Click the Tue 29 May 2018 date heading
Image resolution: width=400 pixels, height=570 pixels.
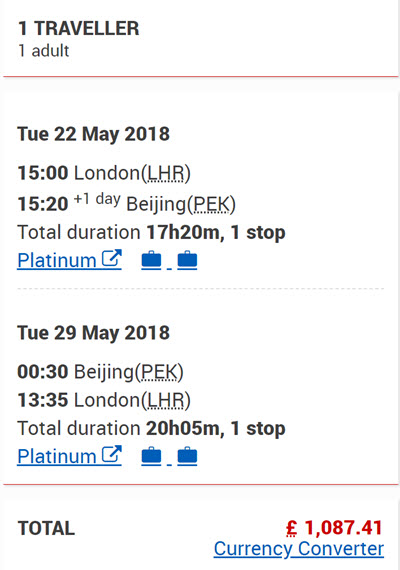(93, 333)
